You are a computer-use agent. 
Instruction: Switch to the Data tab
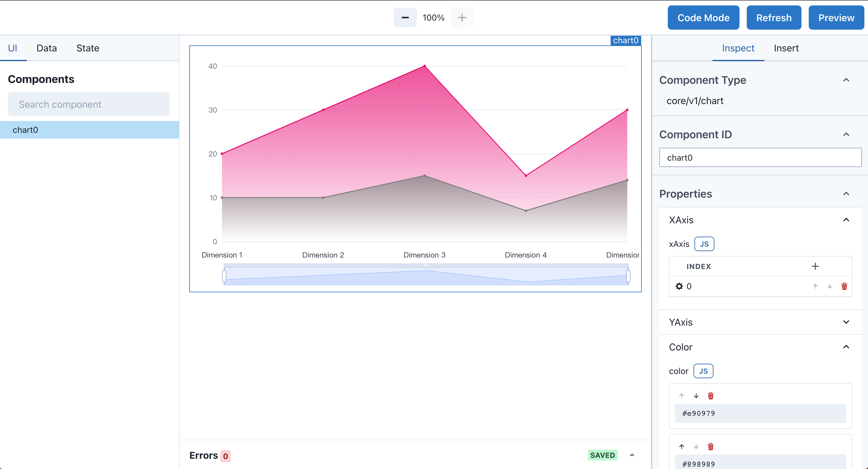(x=47, y=48)
